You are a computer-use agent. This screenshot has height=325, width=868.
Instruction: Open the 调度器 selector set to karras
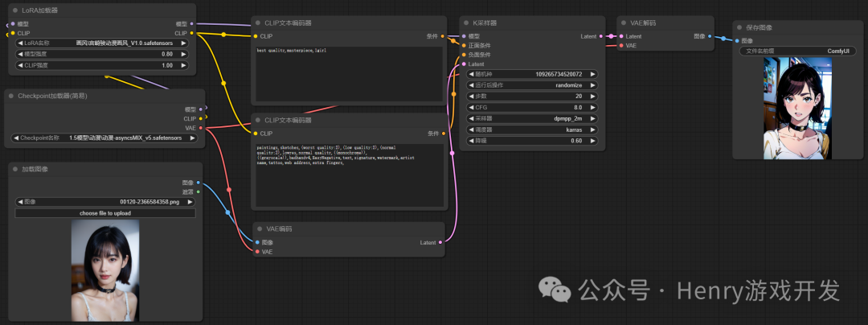click(533, 130)
